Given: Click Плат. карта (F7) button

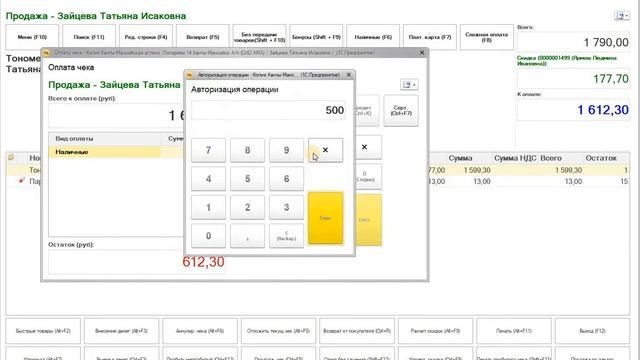Looking at the screenshot, I should [430, 37].
